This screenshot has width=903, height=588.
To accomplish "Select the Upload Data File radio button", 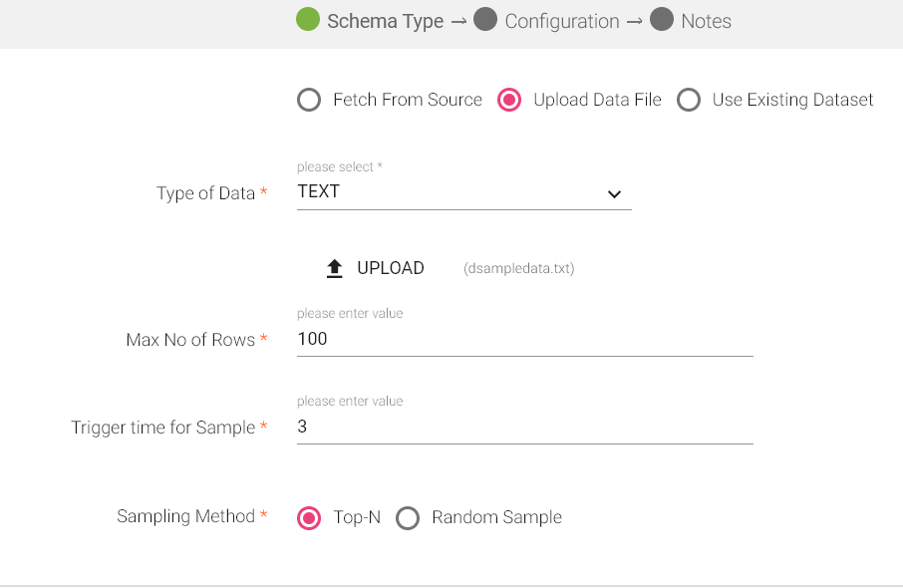I will 509,100.
